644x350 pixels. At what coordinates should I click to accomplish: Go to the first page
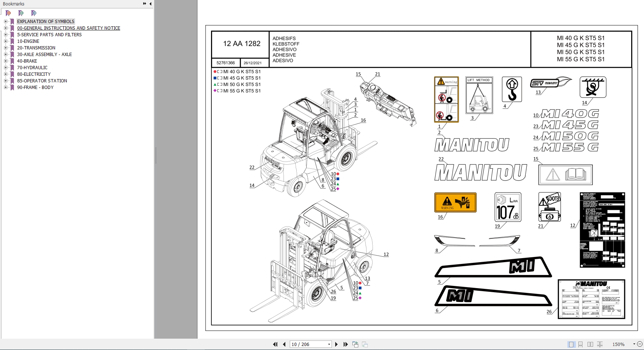coord(275,344)
